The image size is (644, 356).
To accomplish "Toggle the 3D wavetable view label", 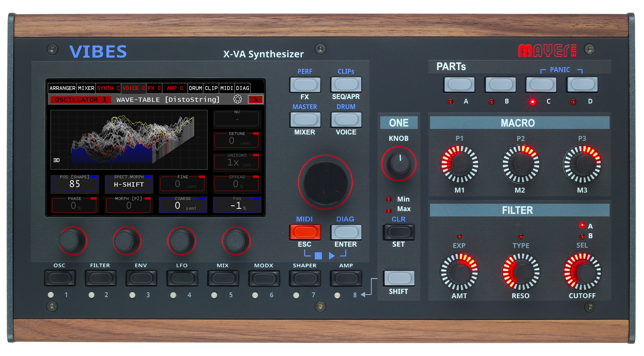I will coord(56,160).
